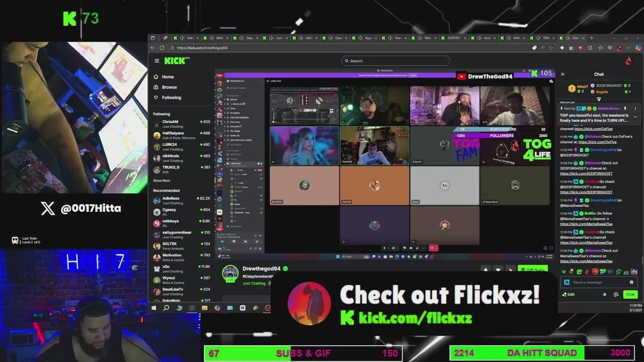Open SaudiJaeTv in Recommended list
The height and width of the screenshot is (362, 644).
pos(182,292)
